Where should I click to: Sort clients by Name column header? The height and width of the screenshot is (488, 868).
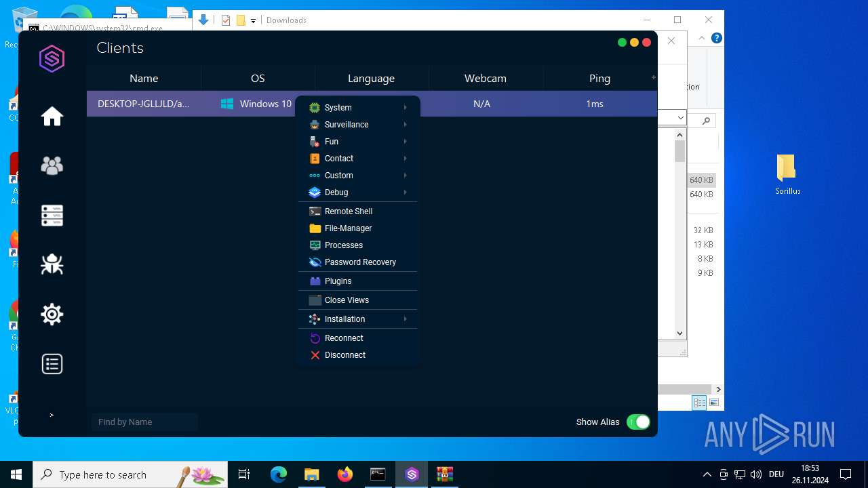(144, 79)
